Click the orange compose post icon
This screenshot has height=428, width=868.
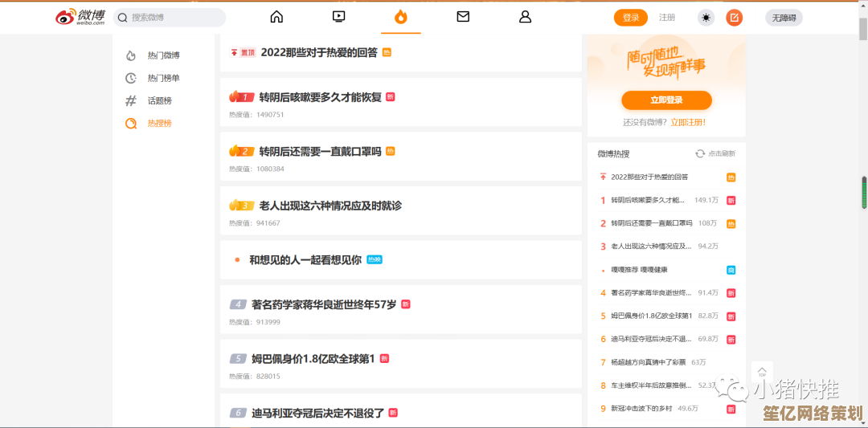pos(734,18)
